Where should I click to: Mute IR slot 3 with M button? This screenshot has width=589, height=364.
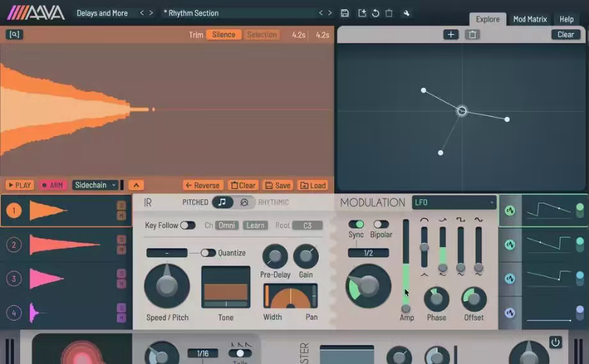(x=121, y=284)
